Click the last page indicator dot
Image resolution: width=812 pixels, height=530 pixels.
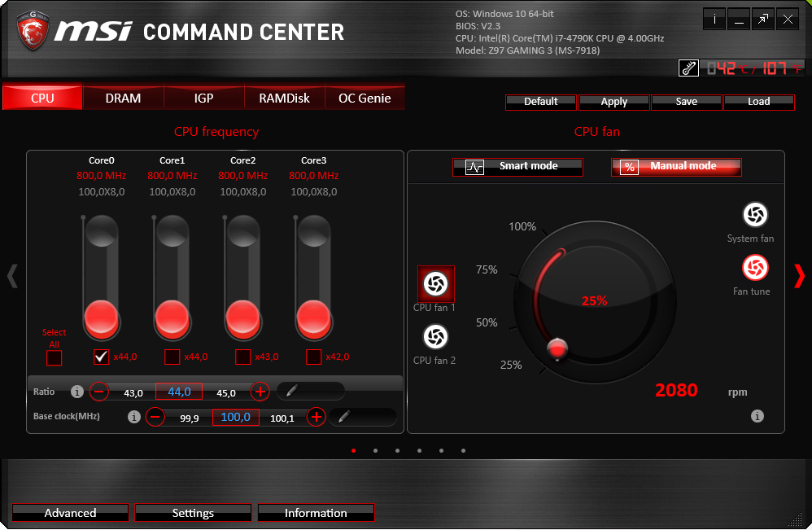tap(464, 451)
